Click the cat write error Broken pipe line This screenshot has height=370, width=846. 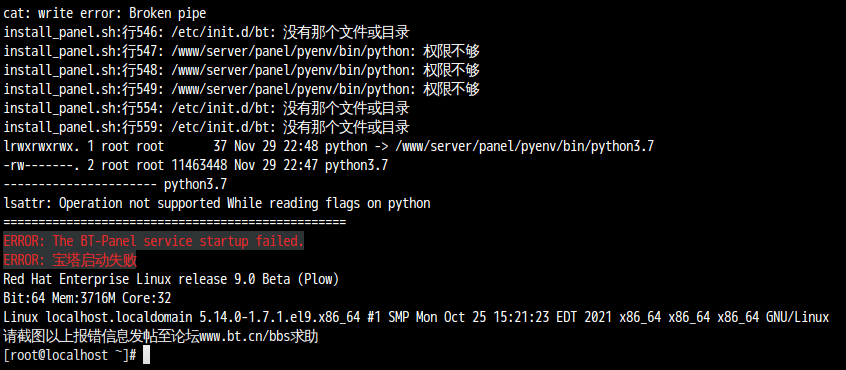click(x=105, y=13)
